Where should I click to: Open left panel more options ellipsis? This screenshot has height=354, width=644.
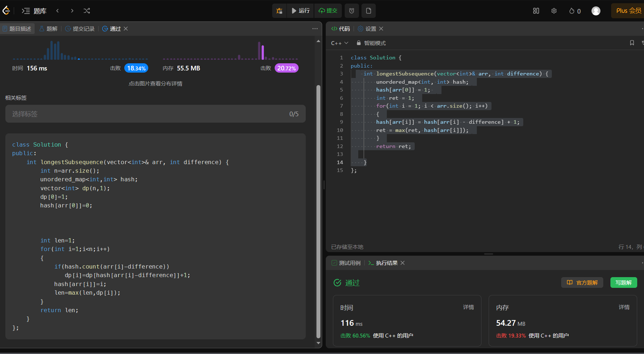(x=315, y=29)
